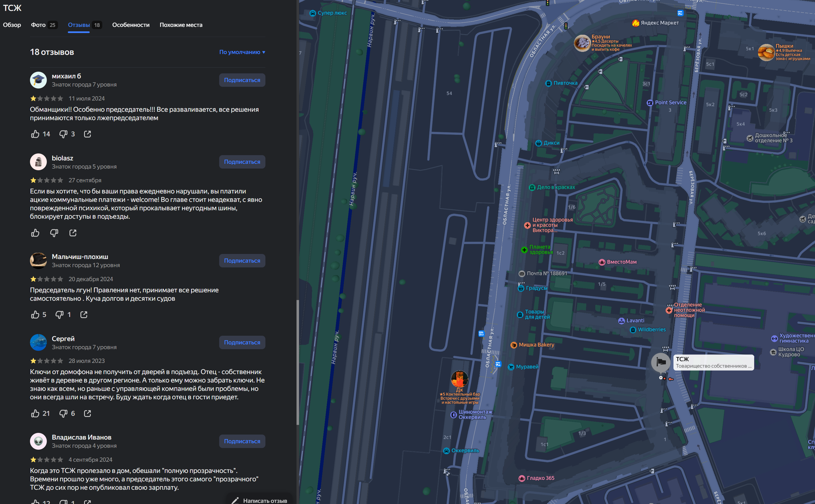815x504 pixels.
Task: Share biolasz's review via share icon
Action: pyautogui.click(x=73, y=233)
